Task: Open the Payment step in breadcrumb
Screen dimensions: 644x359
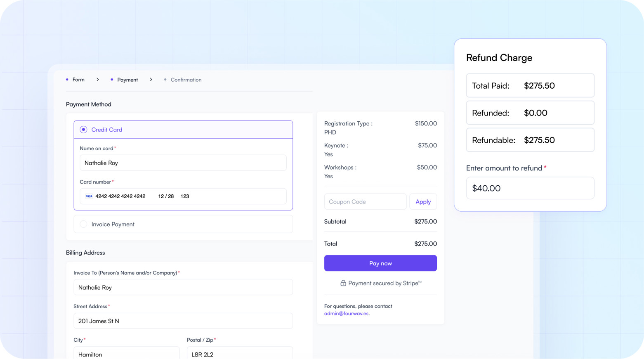Action: coord(127,80)
